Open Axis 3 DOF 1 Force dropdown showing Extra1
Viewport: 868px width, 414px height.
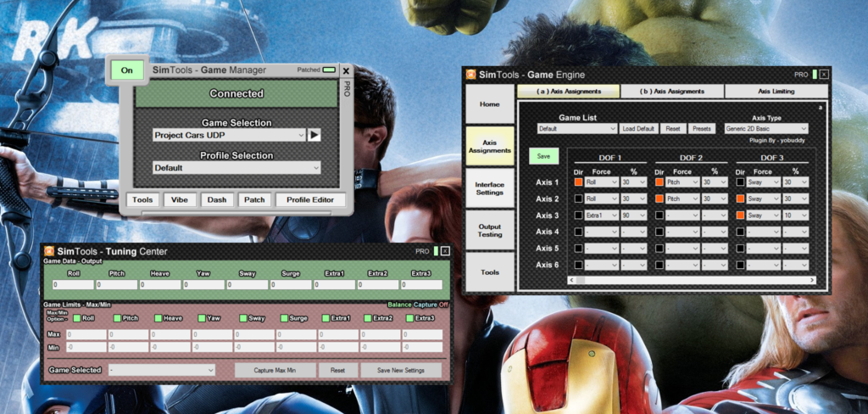click(x=601, y=215)
